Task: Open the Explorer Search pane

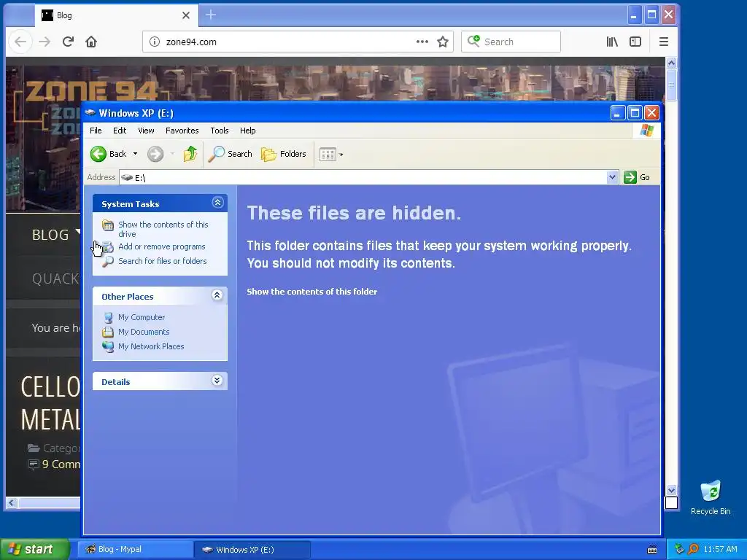Action: pos(230,154)
